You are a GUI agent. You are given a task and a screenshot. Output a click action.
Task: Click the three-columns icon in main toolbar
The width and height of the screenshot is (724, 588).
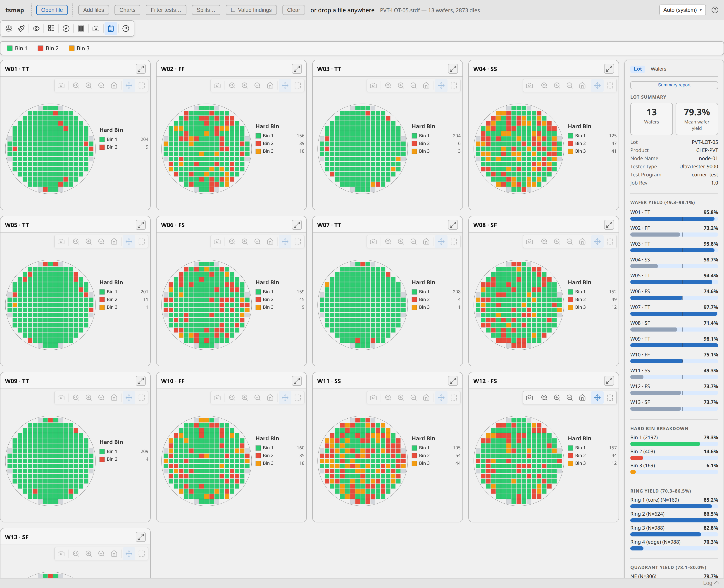click(x=81, y=28)
